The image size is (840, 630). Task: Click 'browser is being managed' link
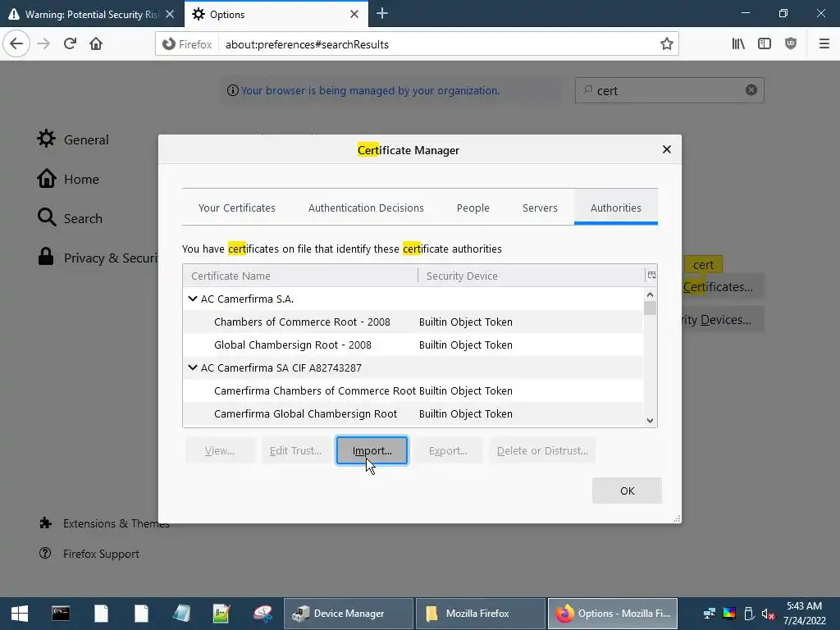[370, 90]
